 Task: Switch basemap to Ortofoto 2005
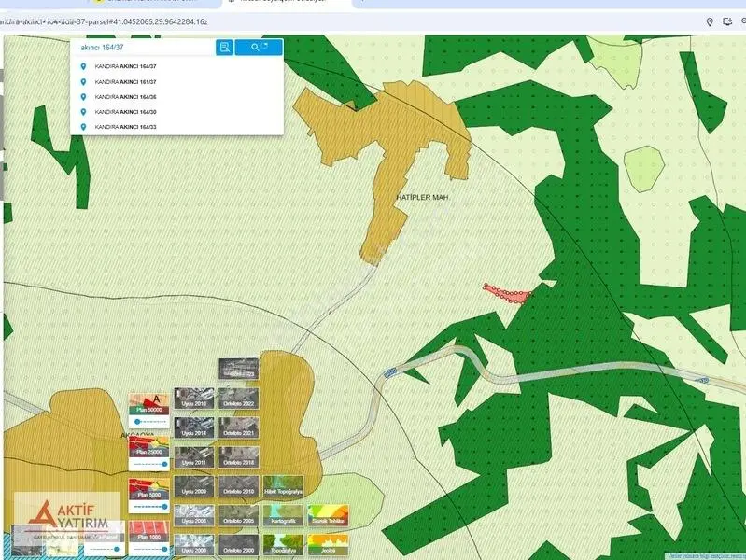[x=239, y=516]
